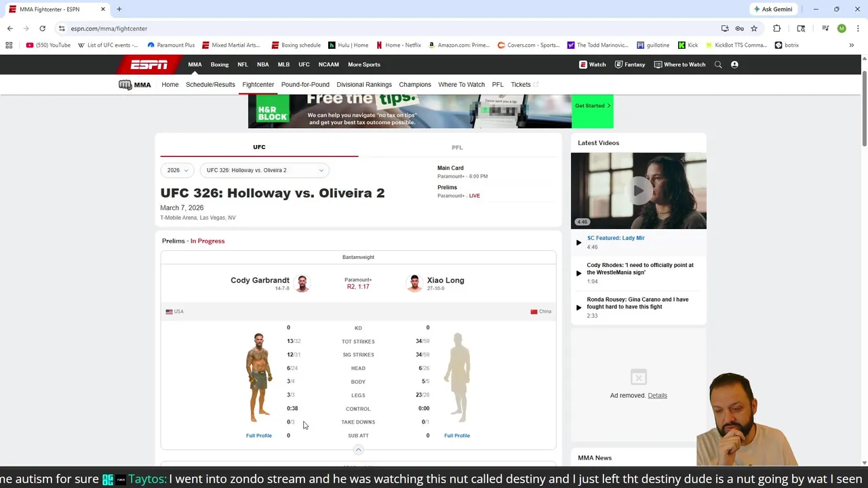
Task: Open the ESPN search magnifier icon
Action: click(718, 64)
